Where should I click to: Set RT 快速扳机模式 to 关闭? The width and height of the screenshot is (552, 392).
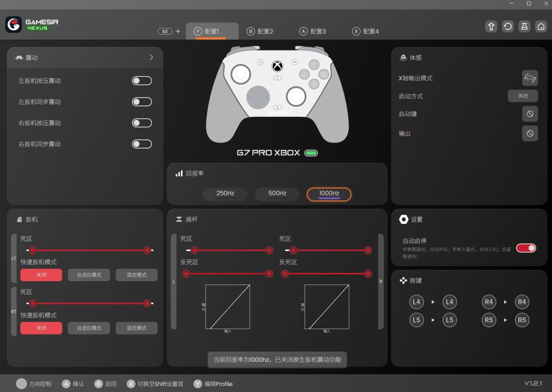[41, 328]
